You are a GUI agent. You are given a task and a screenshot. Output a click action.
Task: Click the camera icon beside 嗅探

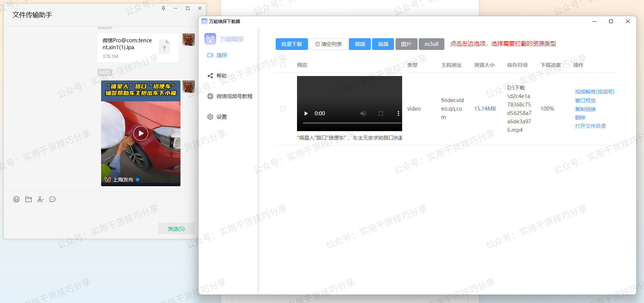pos(210,55)
